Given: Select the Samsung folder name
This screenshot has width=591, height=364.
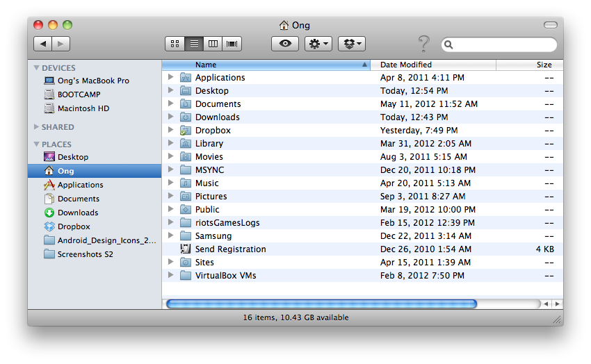Looking at the screenshot, I should coord(213,236).
